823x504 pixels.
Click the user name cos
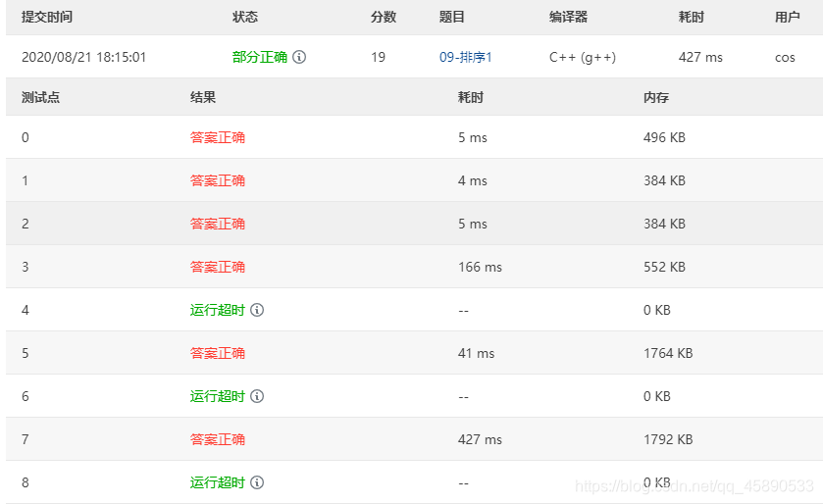coord(785,57)
